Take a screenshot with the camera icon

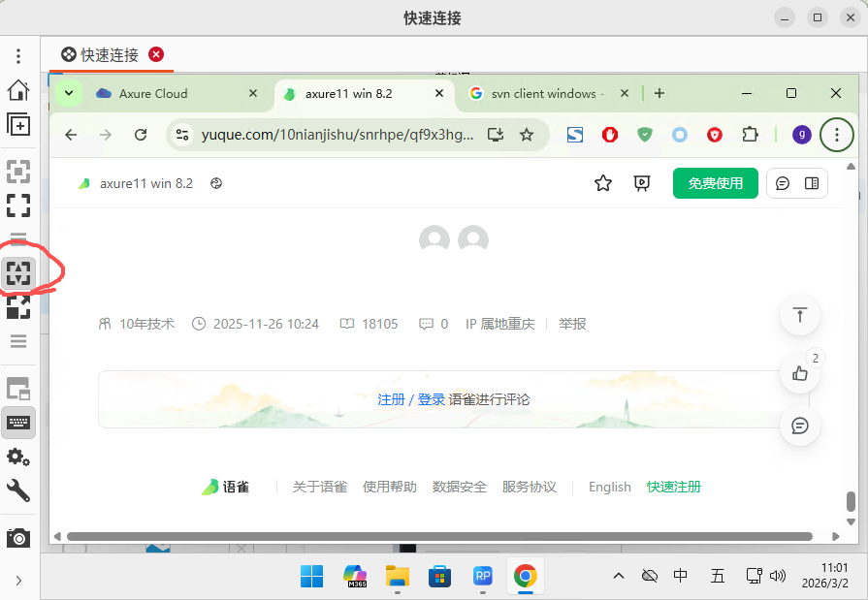click(18, 537)
